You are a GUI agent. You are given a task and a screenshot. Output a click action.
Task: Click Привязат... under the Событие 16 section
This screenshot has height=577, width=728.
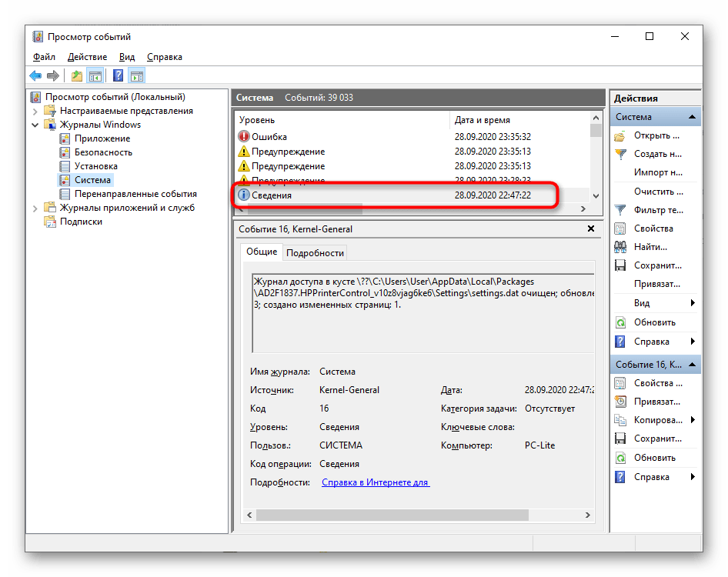click(658, 402)
